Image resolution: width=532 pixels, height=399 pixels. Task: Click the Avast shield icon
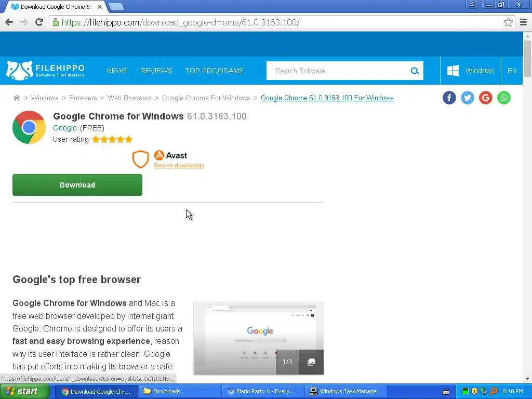tap(140, 159)
